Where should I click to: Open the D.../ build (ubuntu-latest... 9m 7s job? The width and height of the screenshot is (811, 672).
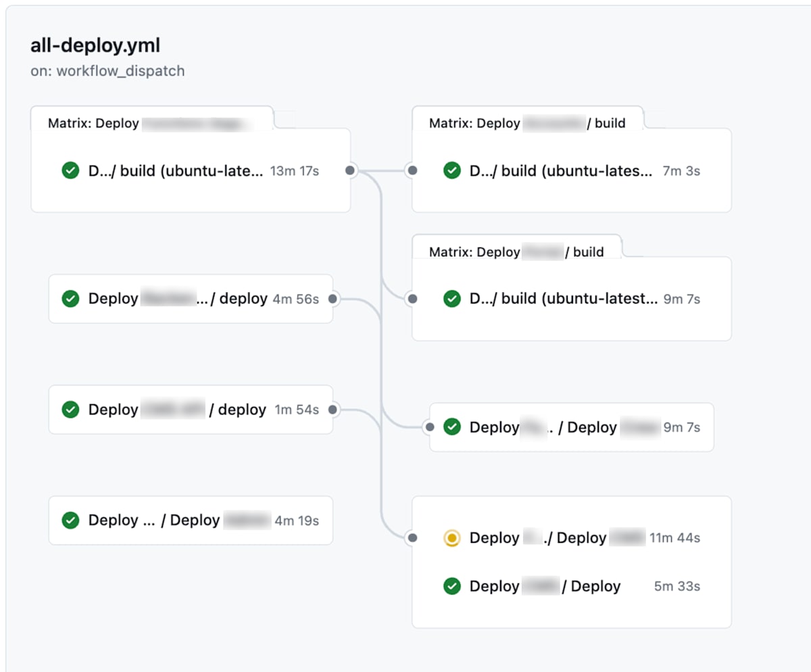[572, 298]
